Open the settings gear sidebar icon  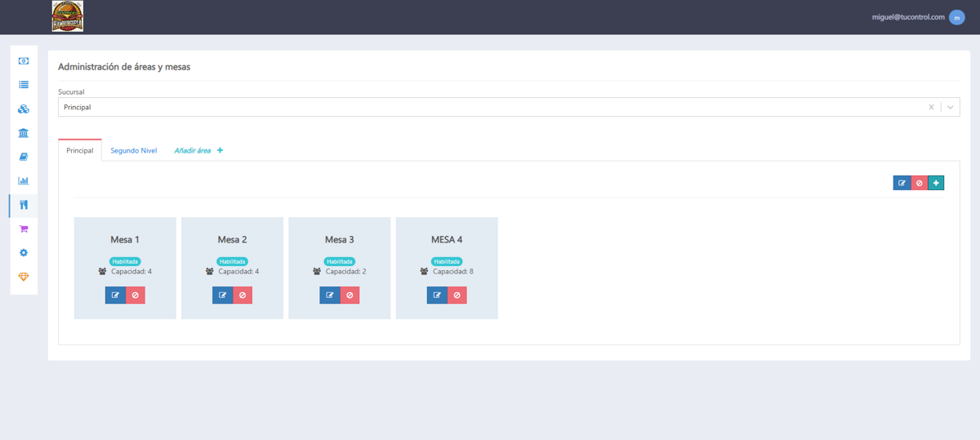(24, 253)
